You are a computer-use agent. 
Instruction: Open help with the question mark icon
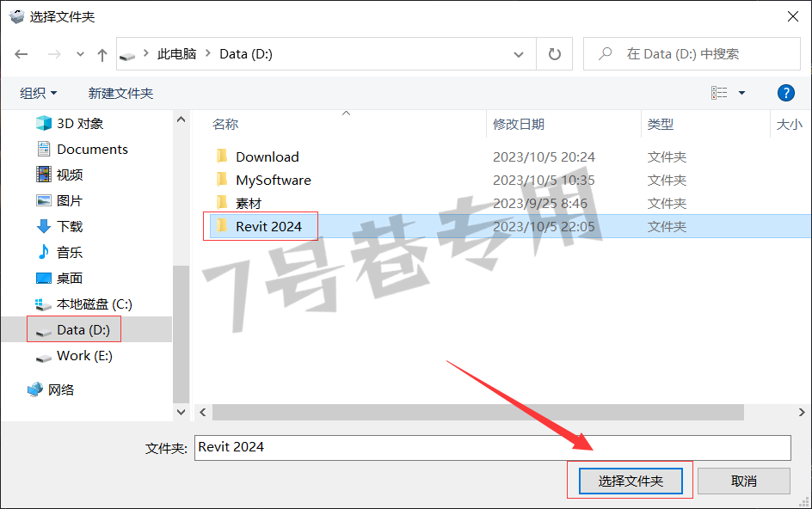tap(785, 93)
